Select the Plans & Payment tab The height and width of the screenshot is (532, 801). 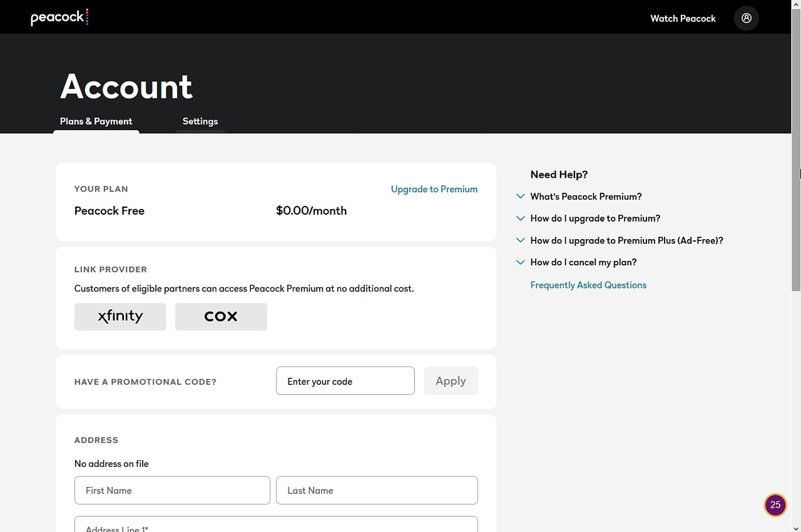tap(96, 121)
